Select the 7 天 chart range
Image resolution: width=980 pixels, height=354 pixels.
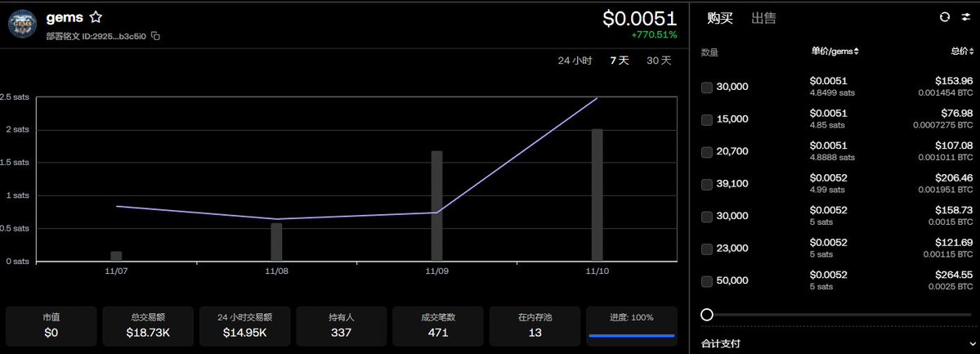(620, 60)
